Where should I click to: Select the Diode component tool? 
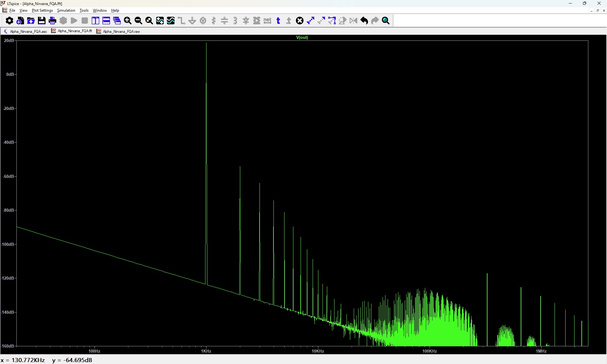(246, 21)
